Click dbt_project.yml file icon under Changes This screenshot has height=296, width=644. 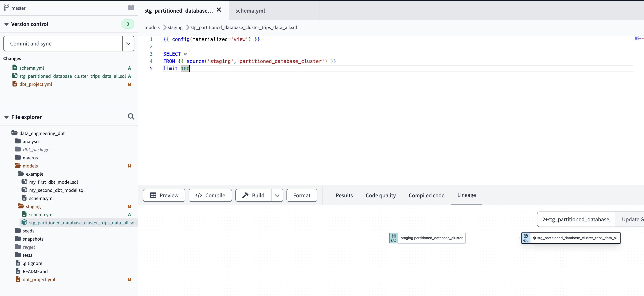(x=14, y=84)
